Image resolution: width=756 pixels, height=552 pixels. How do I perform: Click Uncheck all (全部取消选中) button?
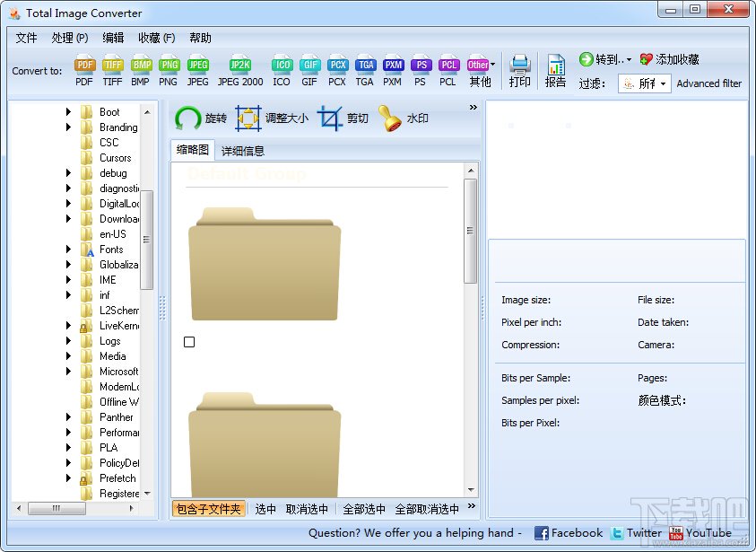point(427,509)
